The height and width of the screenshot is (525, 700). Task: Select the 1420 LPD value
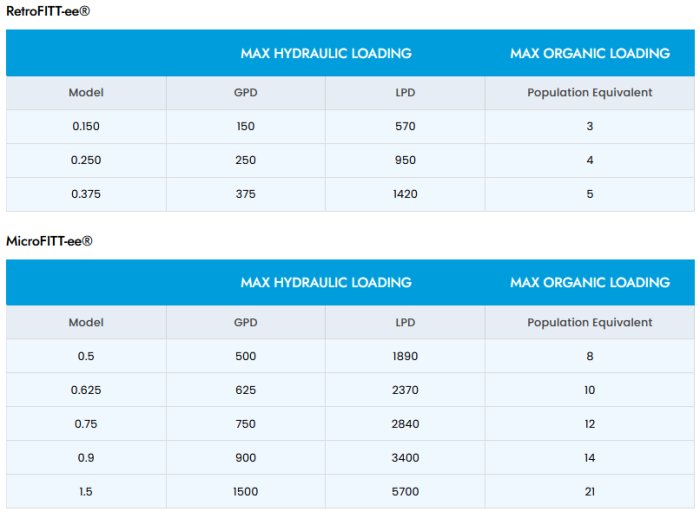tap(405, 194)
